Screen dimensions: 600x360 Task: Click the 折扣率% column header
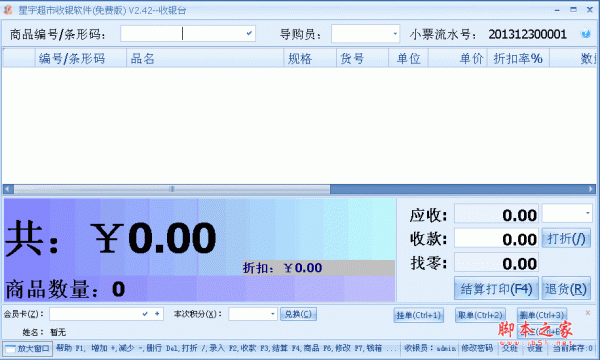[518, 59]
